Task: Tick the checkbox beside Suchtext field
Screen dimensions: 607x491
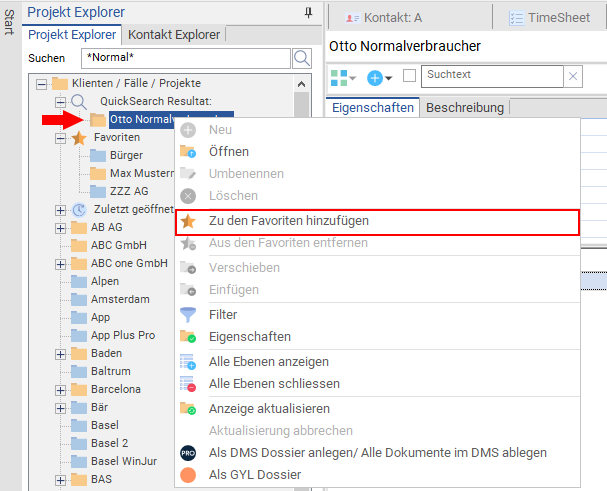Action: tap(409, 76)
